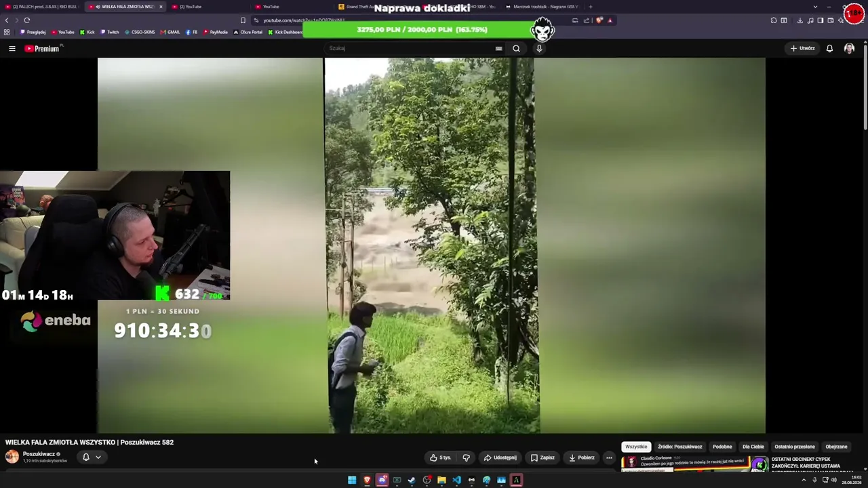This screenshot has width=868, height=488.
Task: Click the video title "WIELKA FALA ZMIOTŁA WSZYSTKO"
Action: pyautogui.click(x=60, y=442)
